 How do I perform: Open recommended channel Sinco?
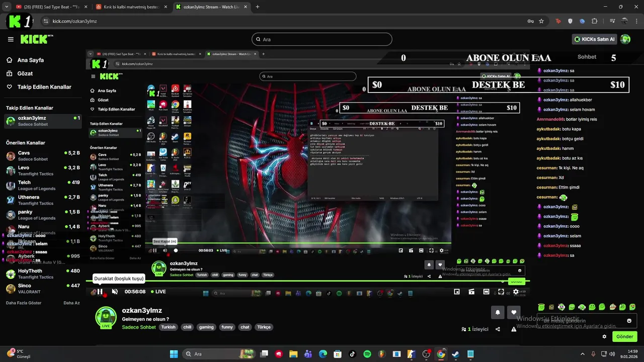coord(43,289)
